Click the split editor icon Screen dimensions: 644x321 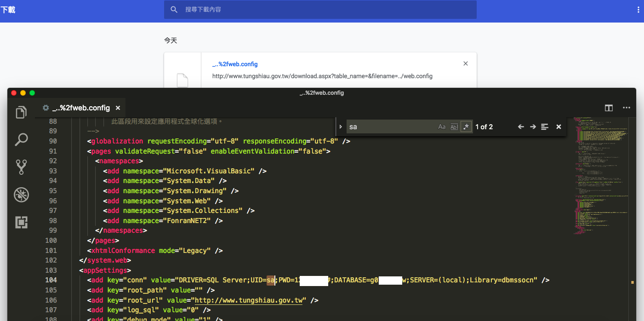point(609,108)
